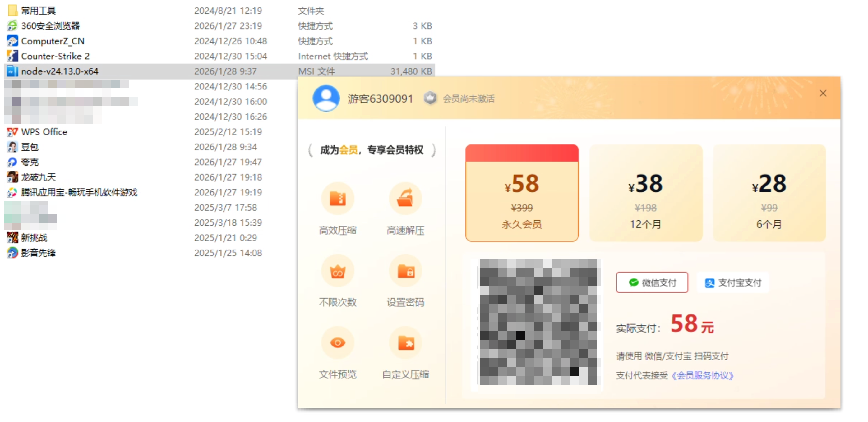Click the 设置密码 lock folder icon
868x422 pixels.
point(405,271)
